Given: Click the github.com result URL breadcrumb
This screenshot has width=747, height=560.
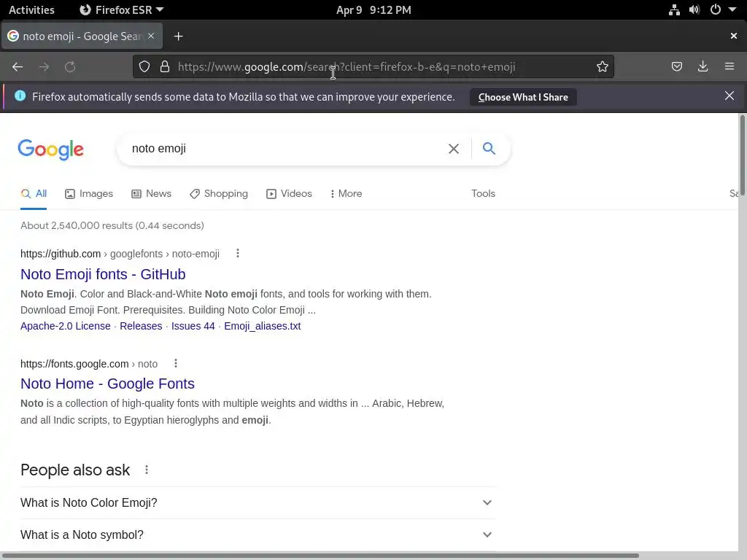Looking at the screenshot, I should pyautogui.click(x=120, y=254).
